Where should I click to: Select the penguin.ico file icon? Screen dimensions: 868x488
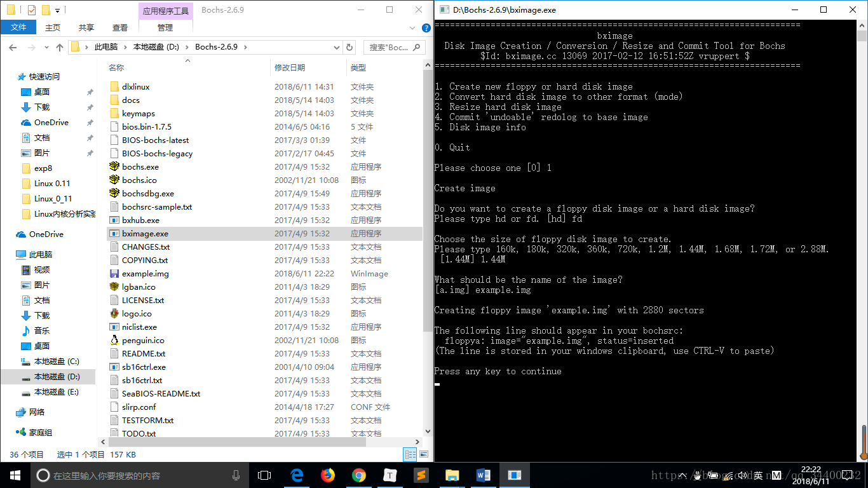(x=114, y=340)
